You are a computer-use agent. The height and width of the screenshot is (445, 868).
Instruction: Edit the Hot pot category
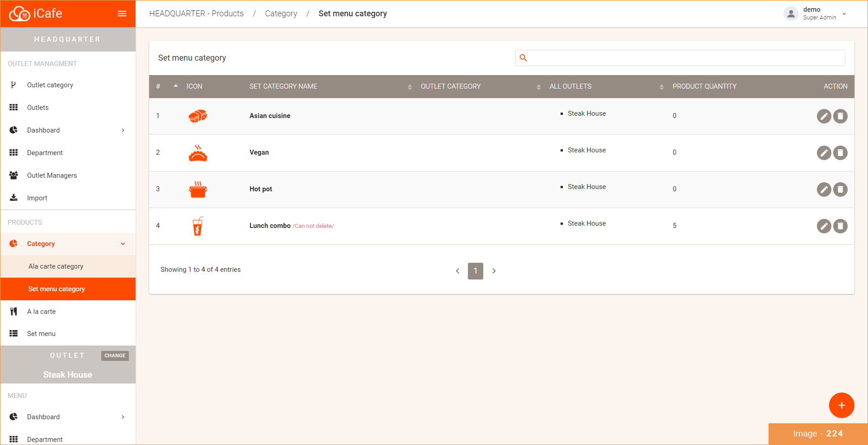click(824, 189)
